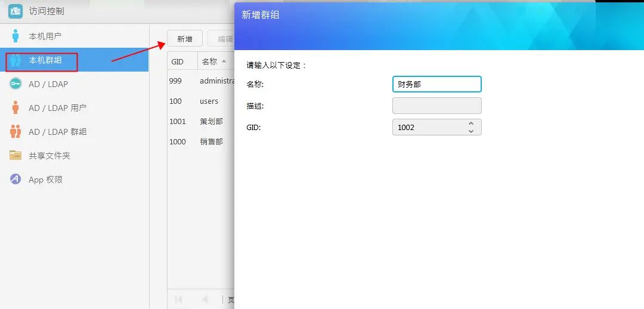The image size is (644, 309).
Task: Click the Access Control app icon
Action: point(16,11)
